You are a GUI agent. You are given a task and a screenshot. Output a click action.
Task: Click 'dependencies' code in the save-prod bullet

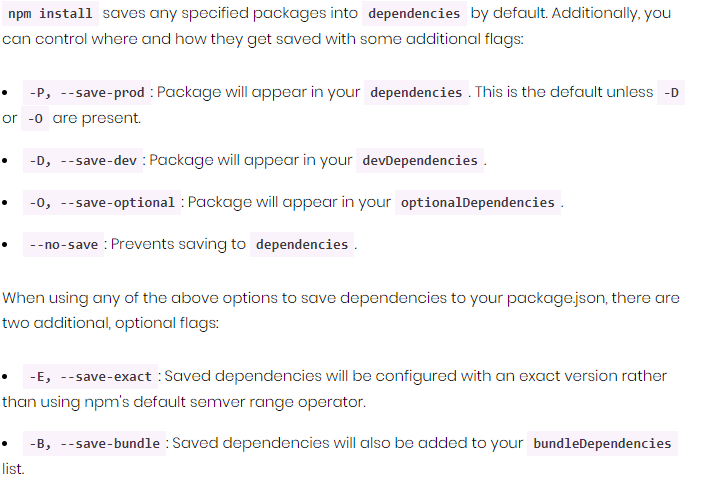[416, 93]
